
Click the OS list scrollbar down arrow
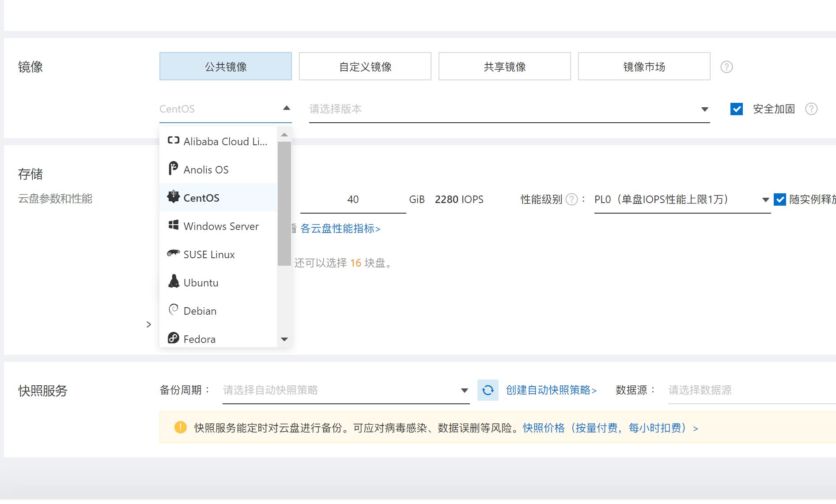(284, 339)
